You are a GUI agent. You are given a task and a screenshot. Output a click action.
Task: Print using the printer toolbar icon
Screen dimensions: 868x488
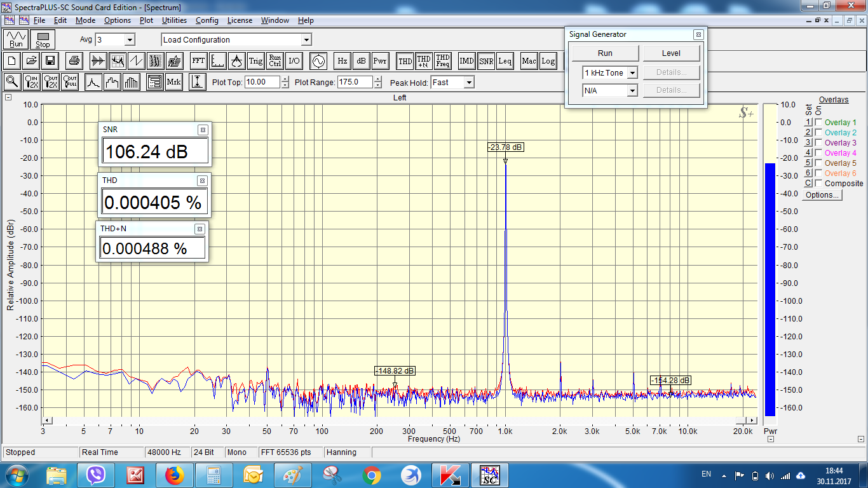click(74, 61)
